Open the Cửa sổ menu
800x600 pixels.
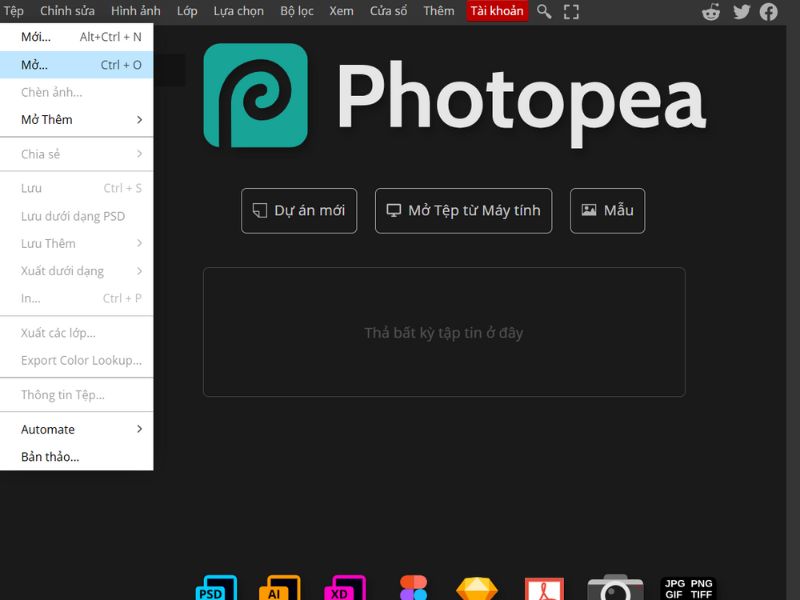(x=388, y=11)
